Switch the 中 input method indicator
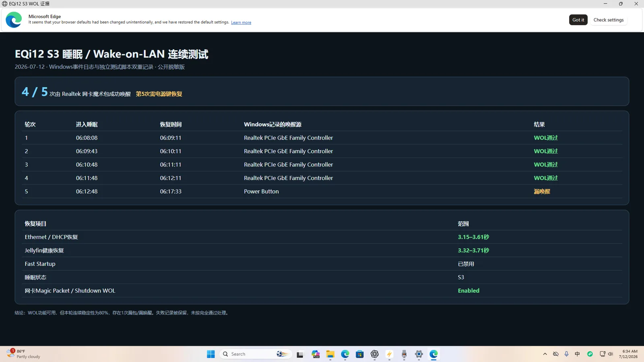Image resolution: width=644 pixels, height=362 pixels. (577, 354)
